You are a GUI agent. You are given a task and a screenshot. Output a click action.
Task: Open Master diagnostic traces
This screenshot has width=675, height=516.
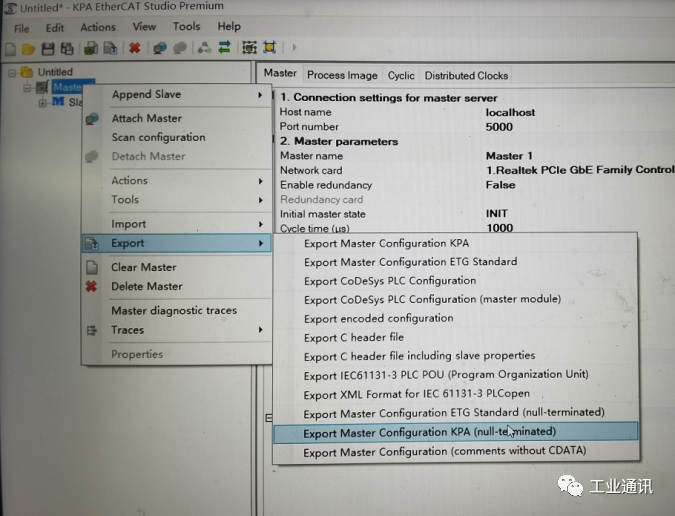176,310
